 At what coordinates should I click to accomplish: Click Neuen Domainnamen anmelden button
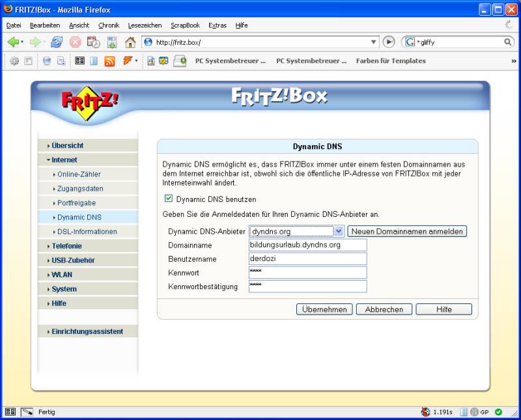[407, 231]
